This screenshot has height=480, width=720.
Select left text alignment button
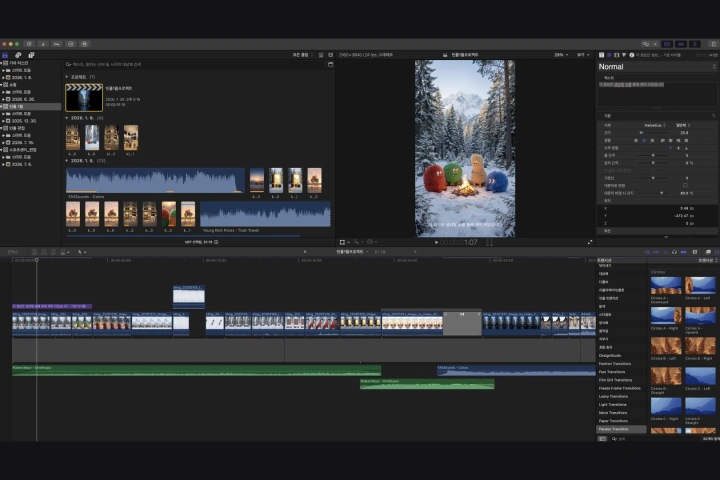636,141
